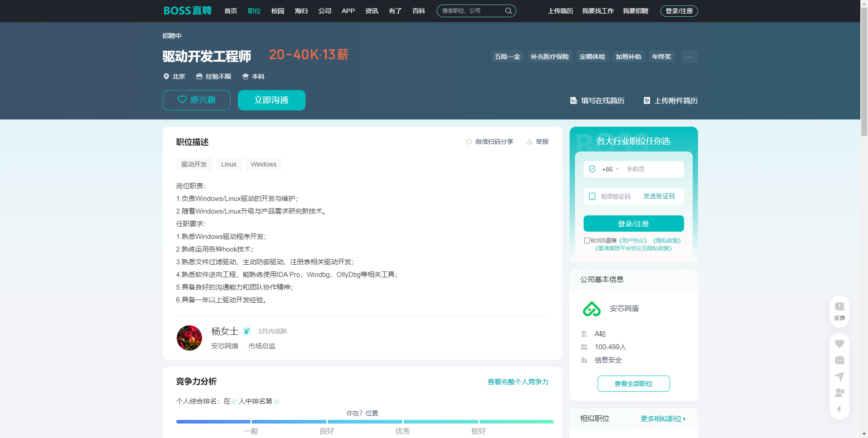Click the heart icon in right floating sidebar
868x438 pixels.
point(839,344)
